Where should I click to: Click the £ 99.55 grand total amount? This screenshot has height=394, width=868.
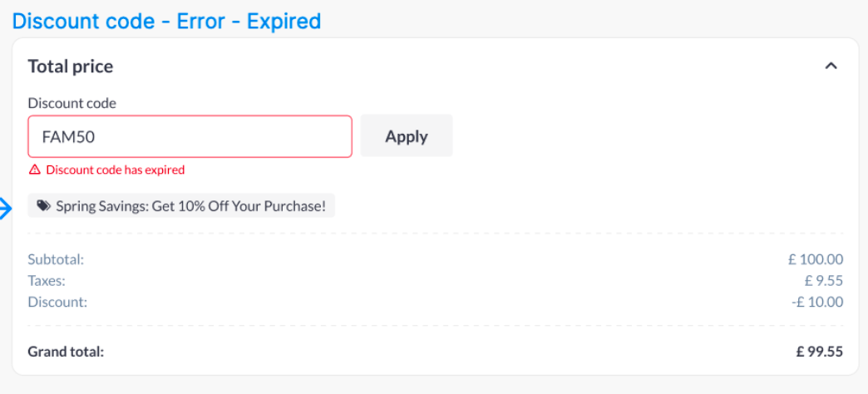(x=819, y=352)
